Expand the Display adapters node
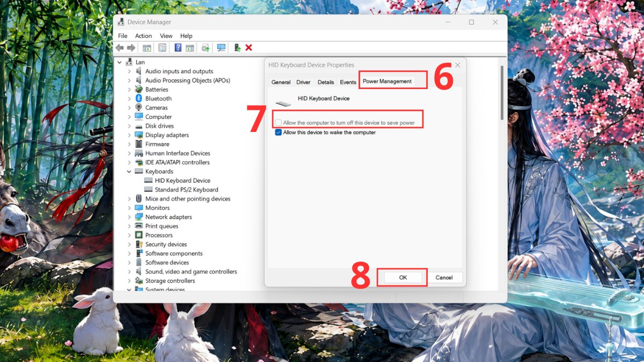 129,135
